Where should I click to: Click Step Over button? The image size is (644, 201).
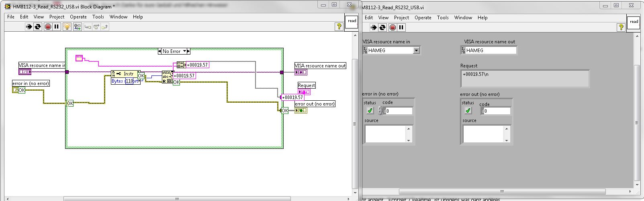[96, 27]
